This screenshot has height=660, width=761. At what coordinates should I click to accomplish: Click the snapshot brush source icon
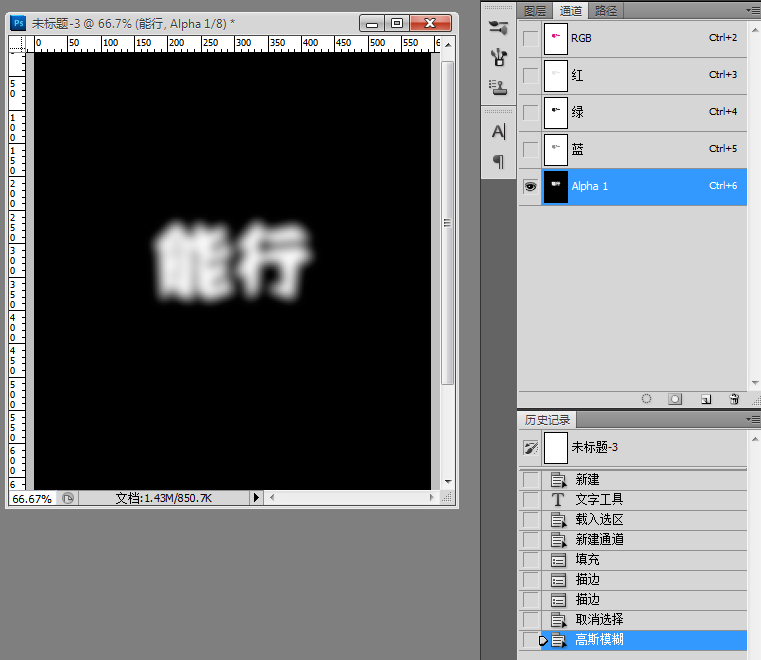tap(531, 447)
